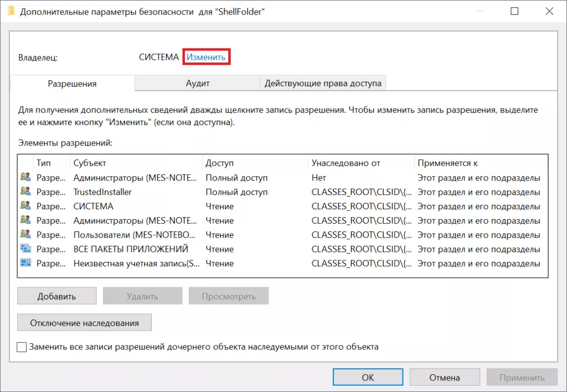This screenshot has width=567, height=392.
Task: Click the Нет value in the Унаследовано от column
Action: tap(318, 178)
